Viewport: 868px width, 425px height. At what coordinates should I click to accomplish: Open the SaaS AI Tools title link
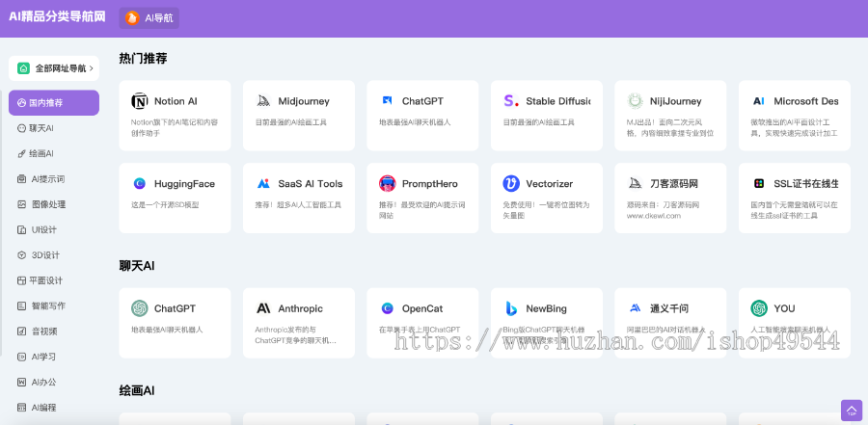[311, 184]
